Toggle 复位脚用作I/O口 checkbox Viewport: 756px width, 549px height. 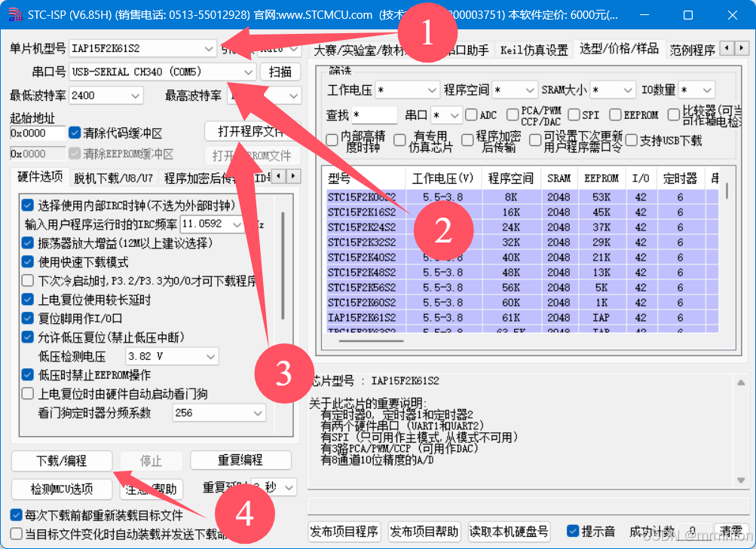(27, 318)
